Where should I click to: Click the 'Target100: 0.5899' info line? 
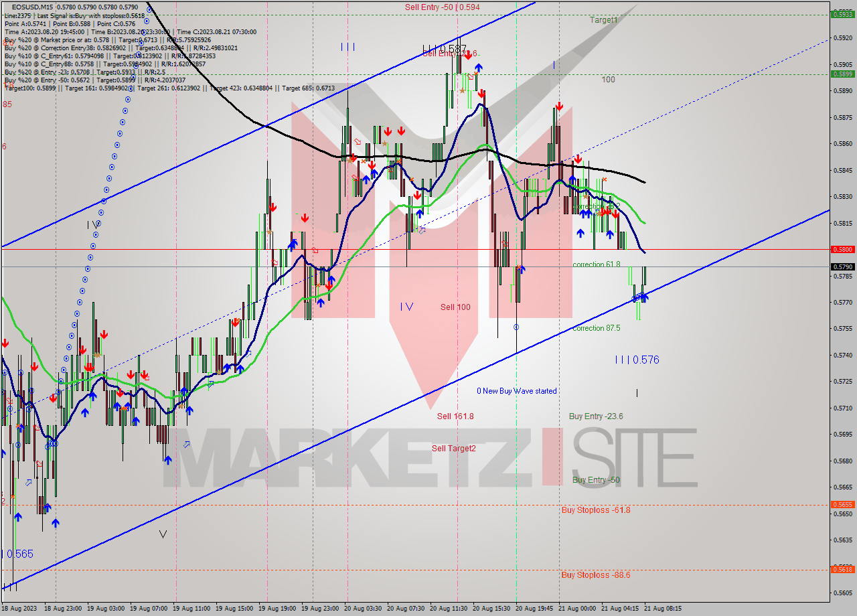tap(169, 88)
